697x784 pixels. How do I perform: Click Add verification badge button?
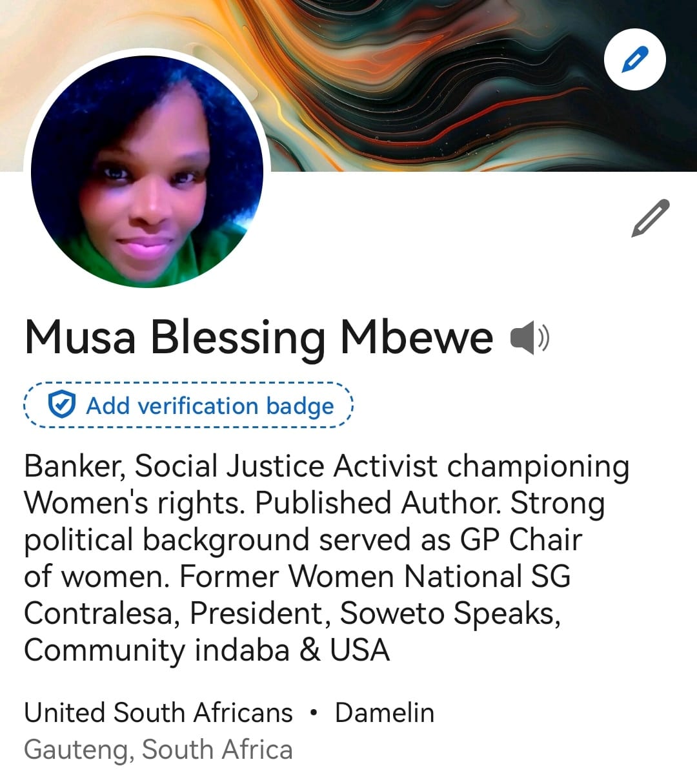[189, 406]
